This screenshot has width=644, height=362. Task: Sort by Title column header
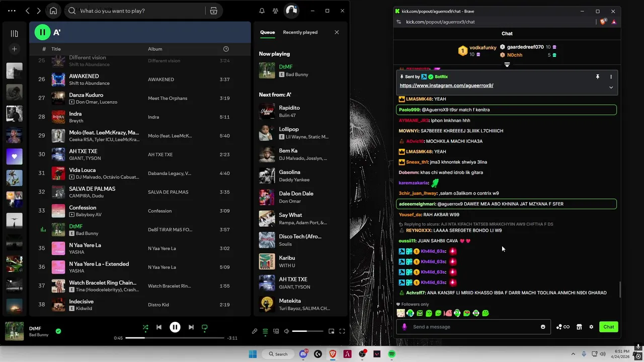(56, 49)
